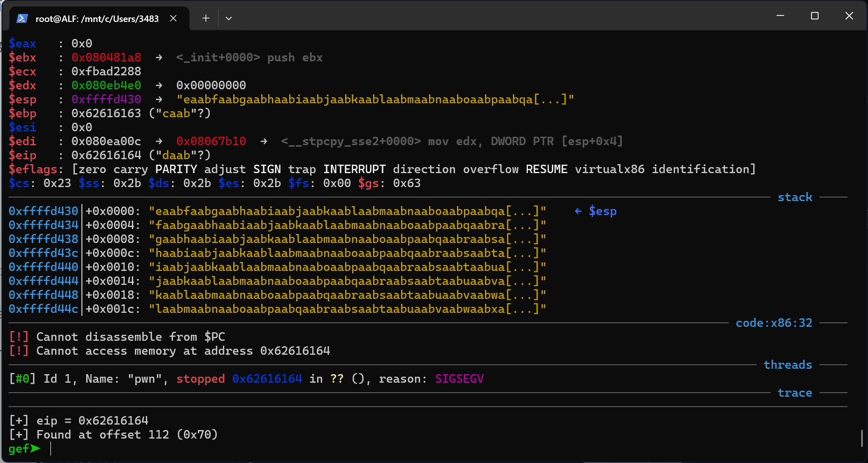Image resolution: width=868 pixels, height=463 pixels.
Task: Click the <__stpcpy_sse2+0000> symbol text
Action: tap(351, 141)
